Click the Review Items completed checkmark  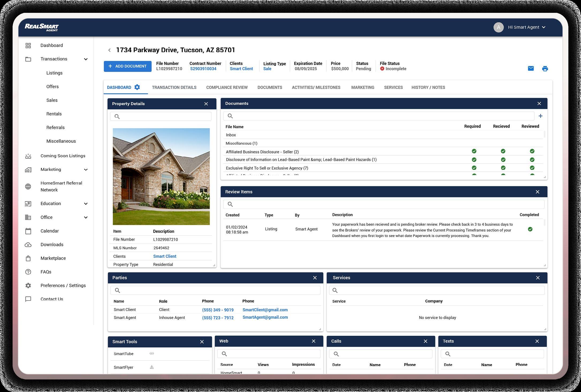click(530, 229)
